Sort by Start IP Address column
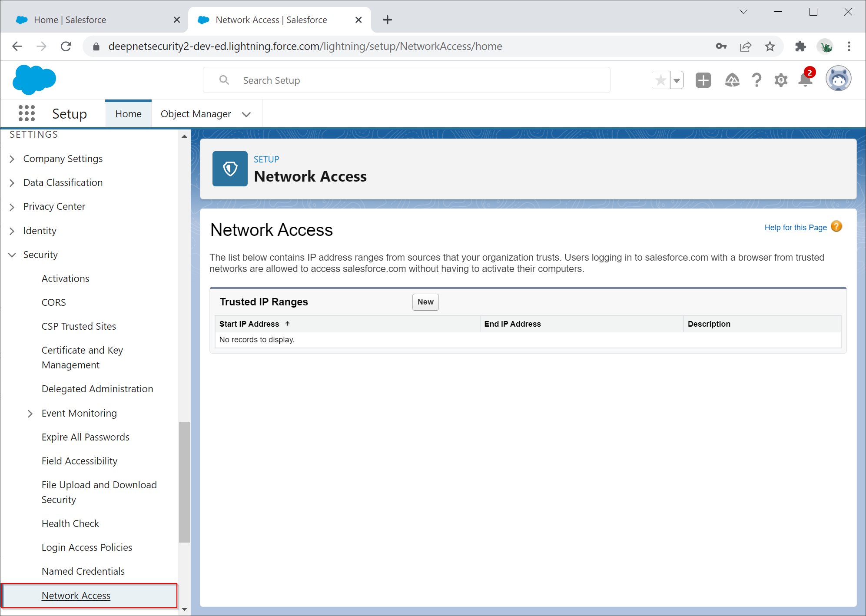The height and width of the screenshot is (616, 866). [249, 324]
